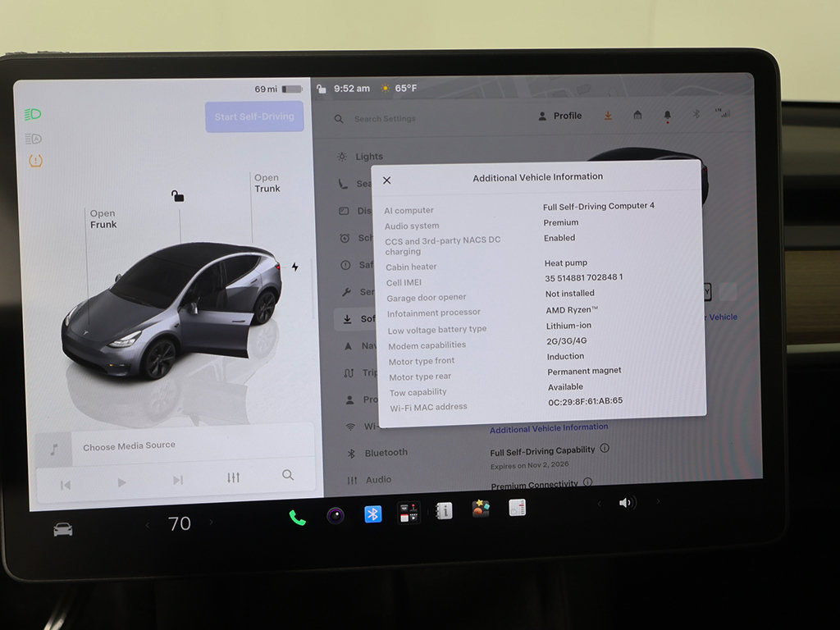Open the green Phone app
Viewport: 840px width, 630px height.
pyautogui.click(x=297, y=518)
